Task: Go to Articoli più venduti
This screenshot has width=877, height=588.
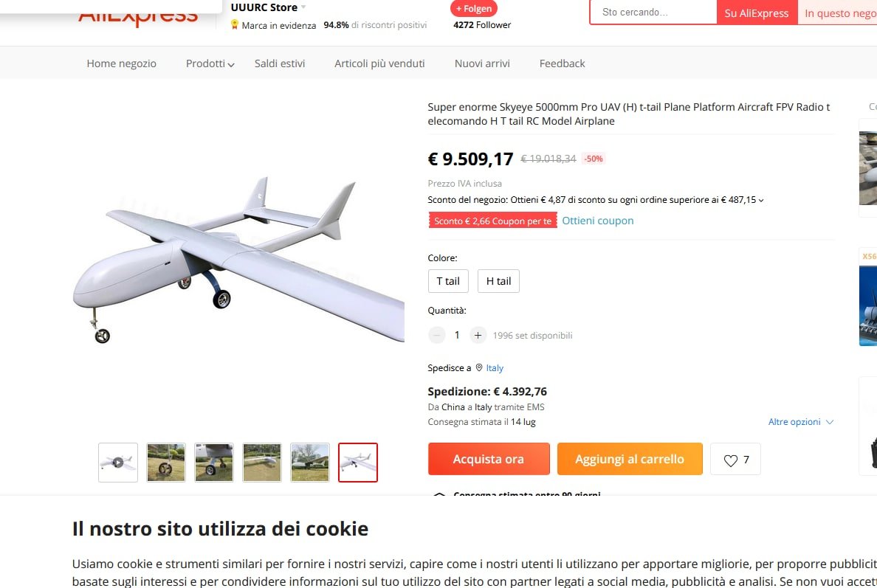Action: click(379, 63)
